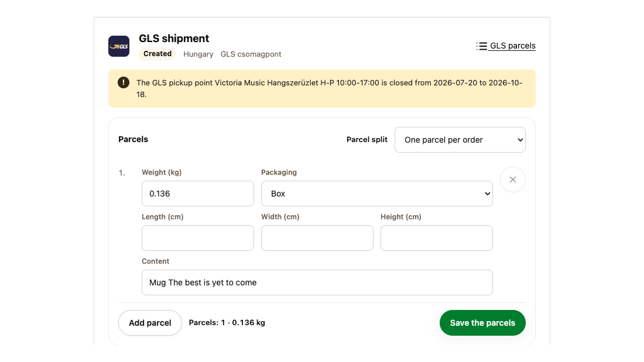Click the GLS logo icon
Image resolution: width=644 pixels, height=362 pixels.
[x=119, y=46]
